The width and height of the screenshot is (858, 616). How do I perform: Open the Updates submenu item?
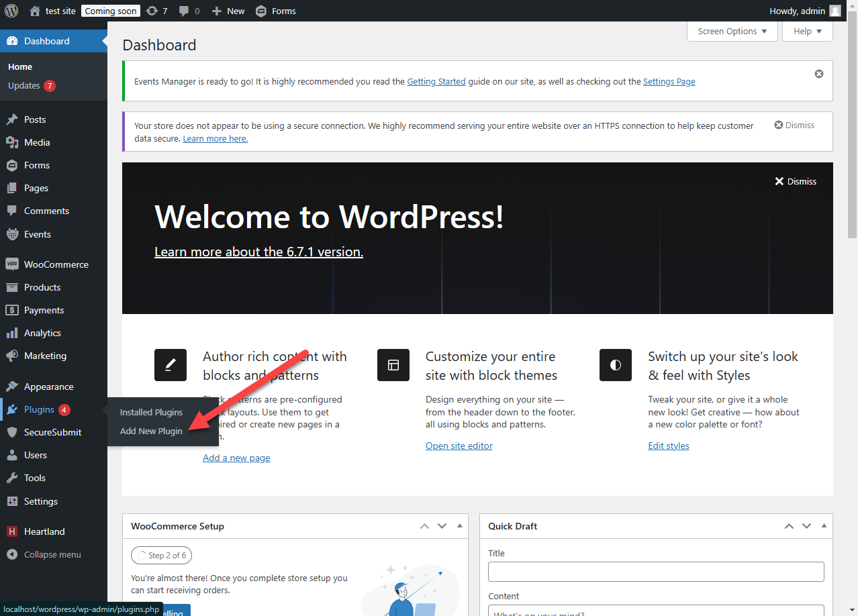tap(32, 86)
